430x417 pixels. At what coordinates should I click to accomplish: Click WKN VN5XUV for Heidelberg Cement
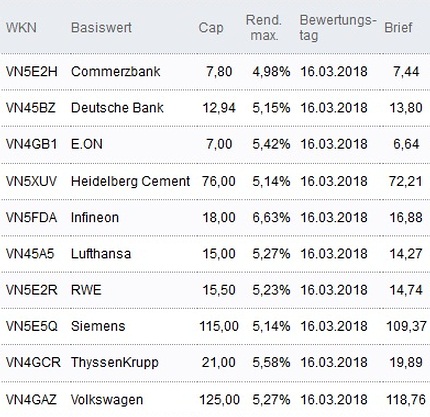coord(31,181)
